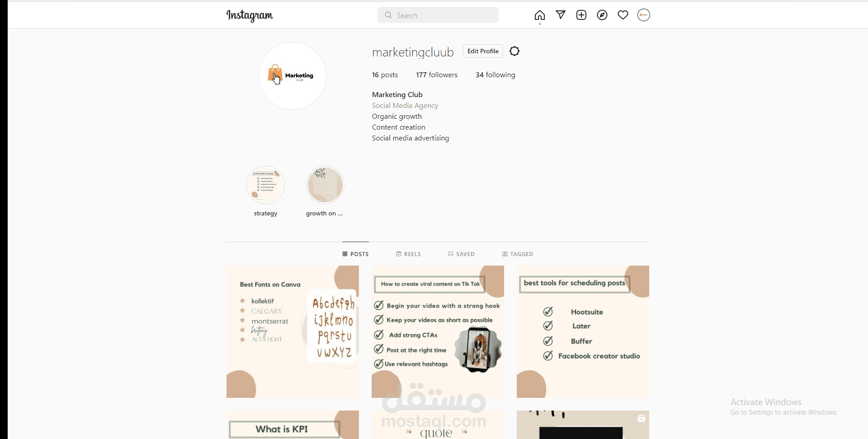The width and height of the screenshot is (868, 439).
Task: Open direct messages paper plane icon
Action: click(561, 15)
